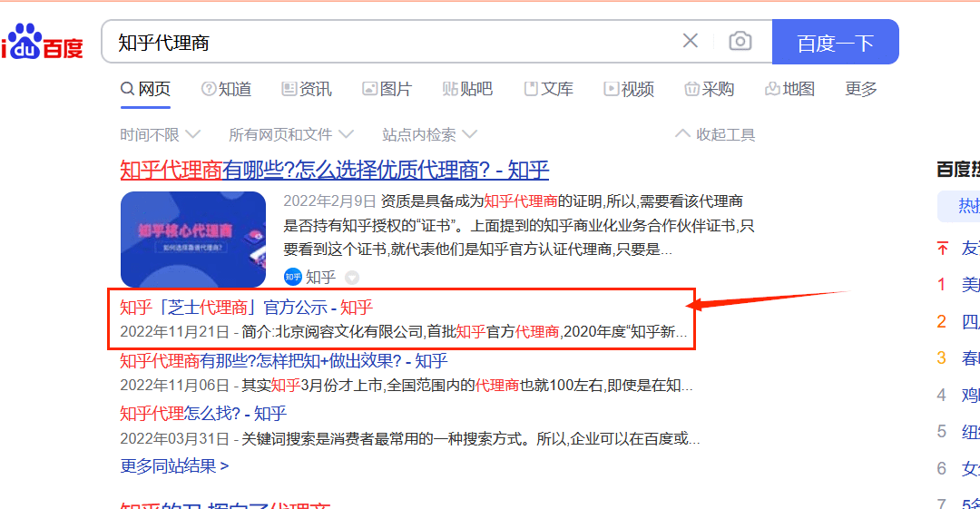Click 更多同站结果 link
980x509 pixels.
click(174, 466)
